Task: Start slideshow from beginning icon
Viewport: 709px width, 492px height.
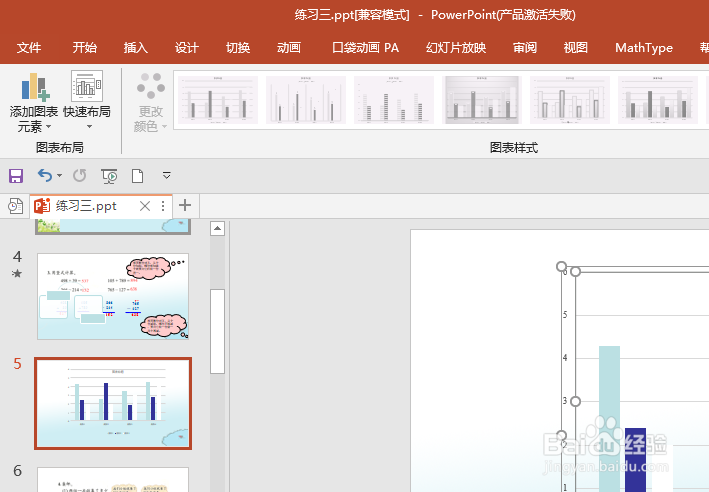Action: (109, 176)
